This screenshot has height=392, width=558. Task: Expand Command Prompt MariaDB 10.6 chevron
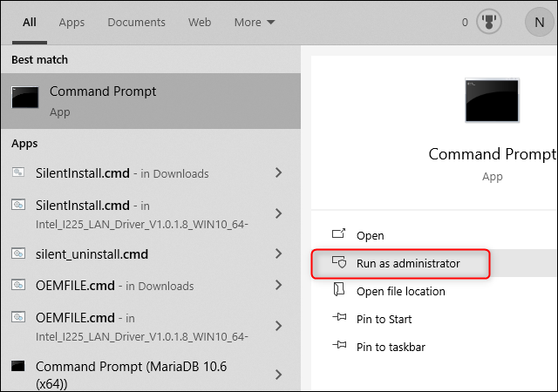pos(279,375)
